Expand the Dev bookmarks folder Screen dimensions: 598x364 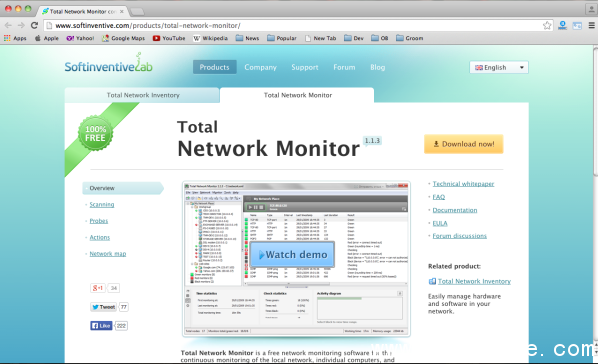(x=354, y=38)
